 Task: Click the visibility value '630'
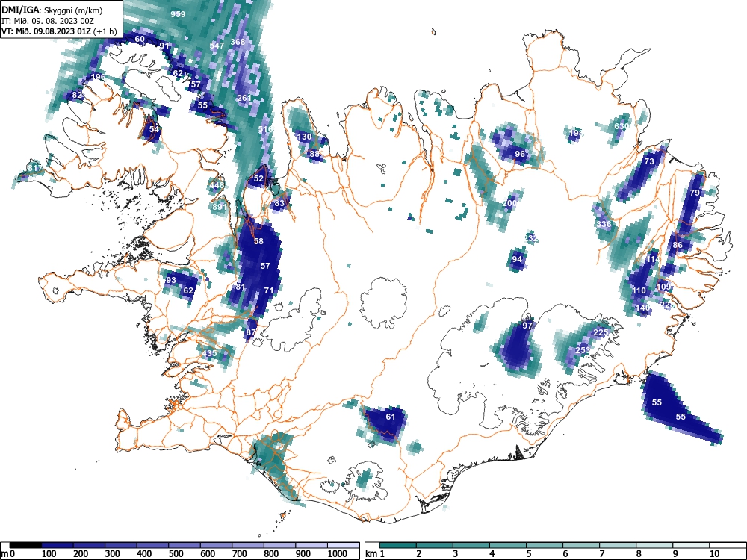click(x=622, y=126)
